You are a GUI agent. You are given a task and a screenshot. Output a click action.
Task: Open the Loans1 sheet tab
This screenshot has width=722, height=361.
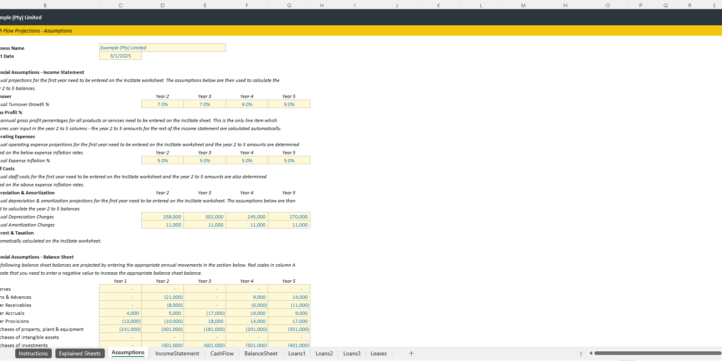click(297, 353)
